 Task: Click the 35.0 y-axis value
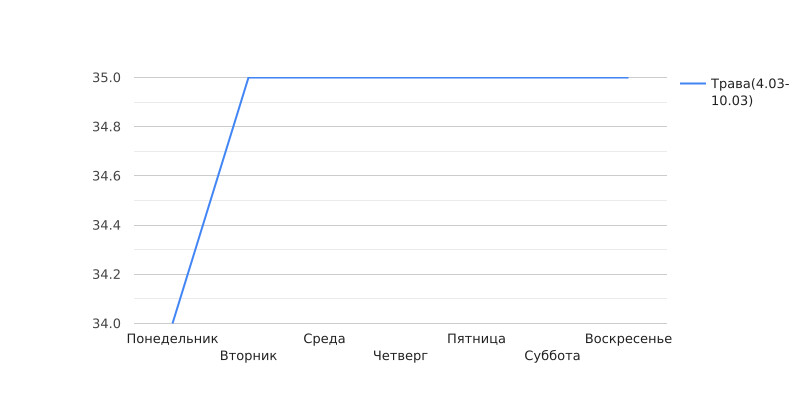click(x=107, y=78)
